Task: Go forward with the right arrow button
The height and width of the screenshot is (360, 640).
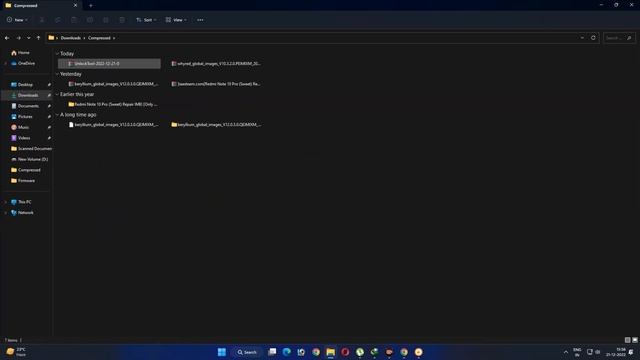Action: point(18,38)
